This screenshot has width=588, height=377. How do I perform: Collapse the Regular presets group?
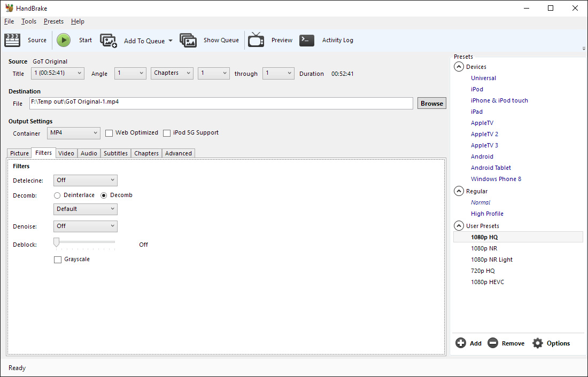pos(459,191)
